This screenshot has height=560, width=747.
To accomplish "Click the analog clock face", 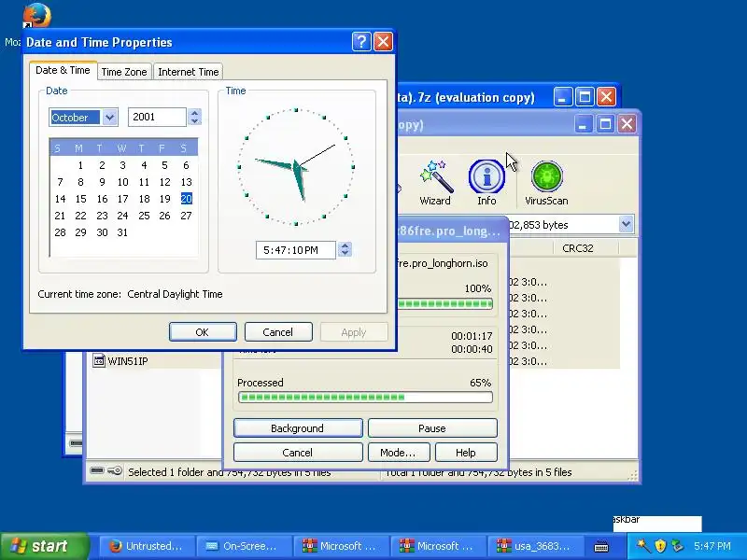I will point(296,167).
